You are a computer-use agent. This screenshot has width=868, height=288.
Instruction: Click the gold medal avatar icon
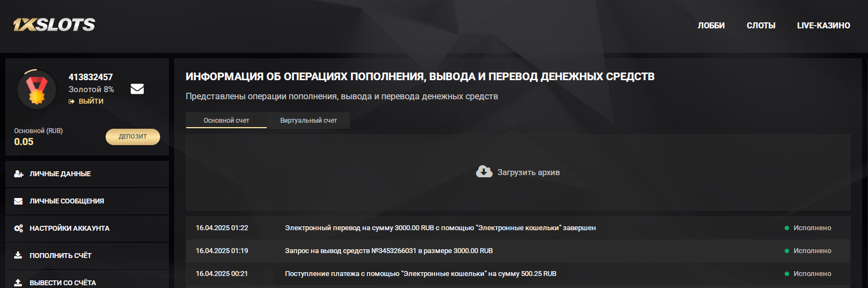37,89
